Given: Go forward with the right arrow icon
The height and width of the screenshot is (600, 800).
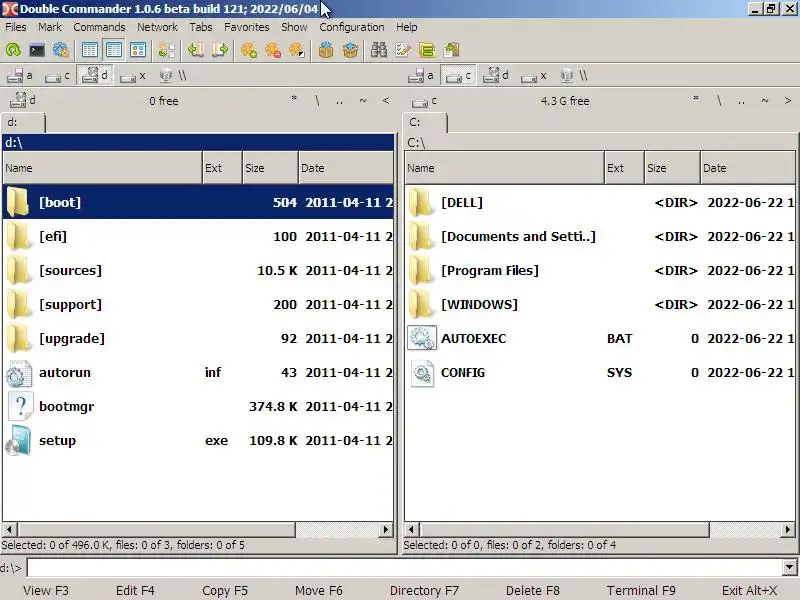Looking at the screenshot, I should coord(220,50).
